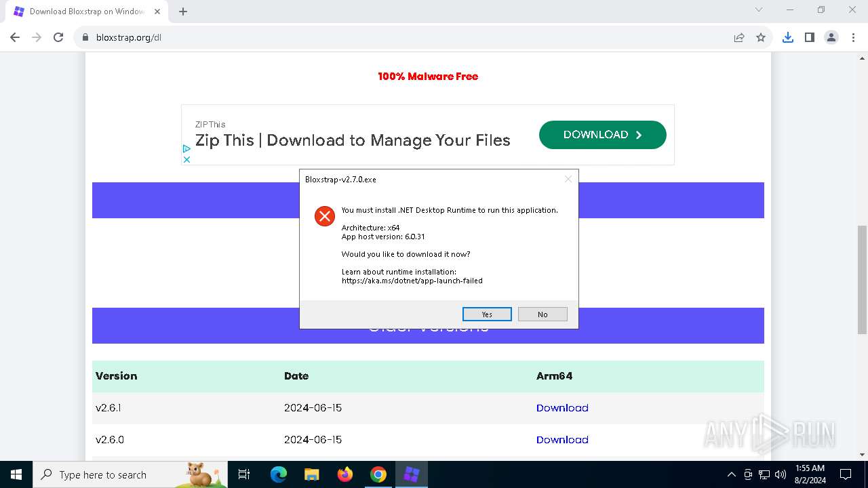Click the AdChoices triangle icon
The height and width of the screenshot is (488, 868).
tap(186, 148)
